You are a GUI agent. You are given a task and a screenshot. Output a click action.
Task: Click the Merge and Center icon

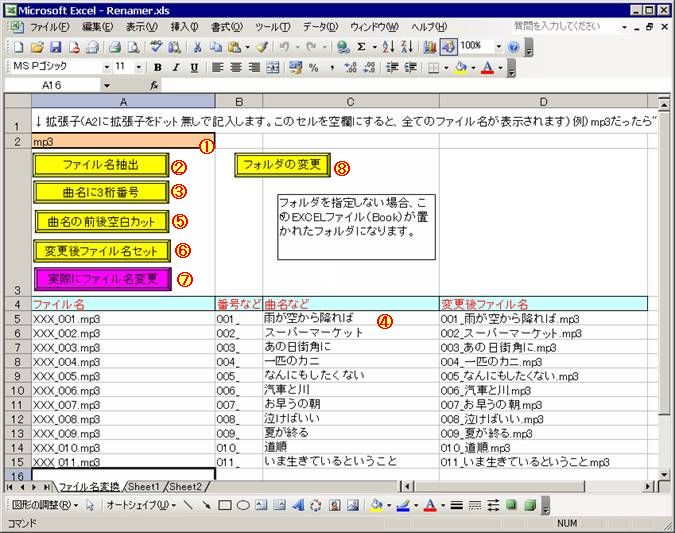pos(273,68)
